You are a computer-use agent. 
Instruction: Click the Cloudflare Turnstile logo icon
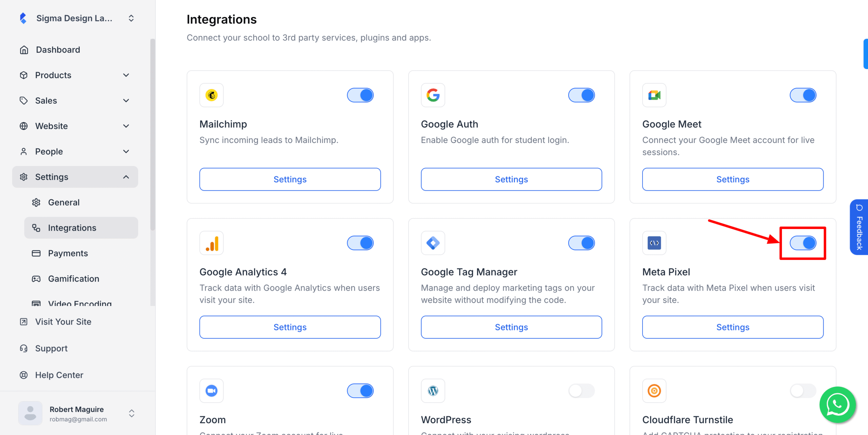[654, 391]
